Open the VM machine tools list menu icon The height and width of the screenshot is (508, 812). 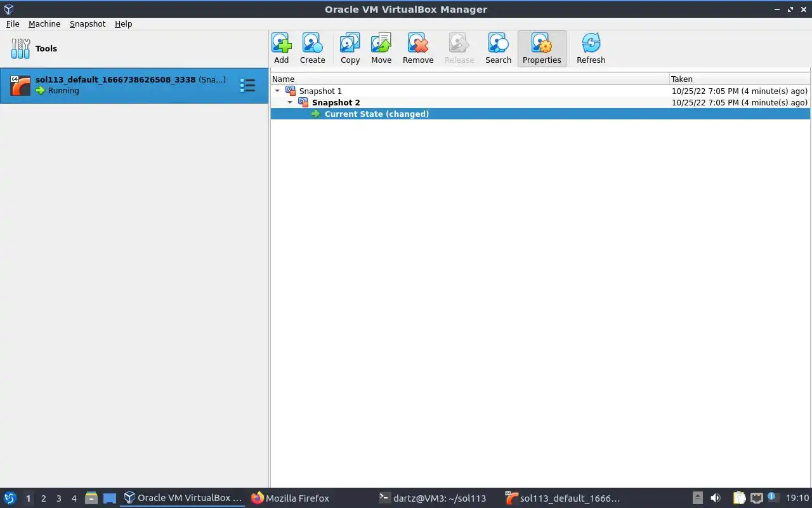pyautogui.click(x=247, y=85)
